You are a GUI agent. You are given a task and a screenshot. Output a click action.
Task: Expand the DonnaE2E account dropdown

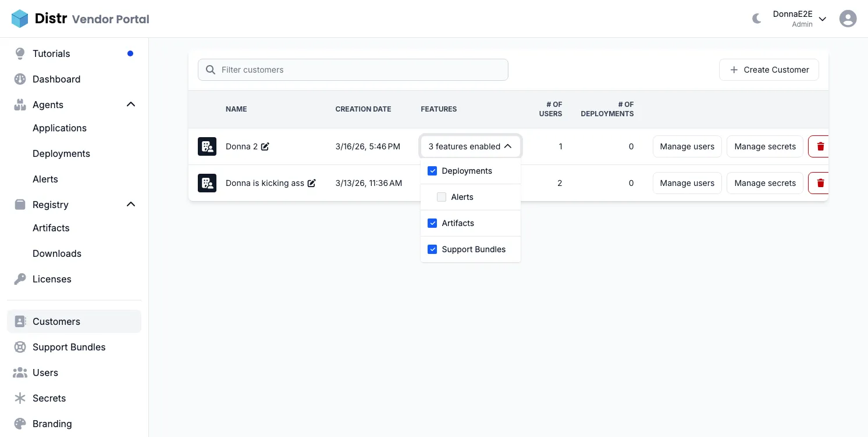click(x=823, y=18)
